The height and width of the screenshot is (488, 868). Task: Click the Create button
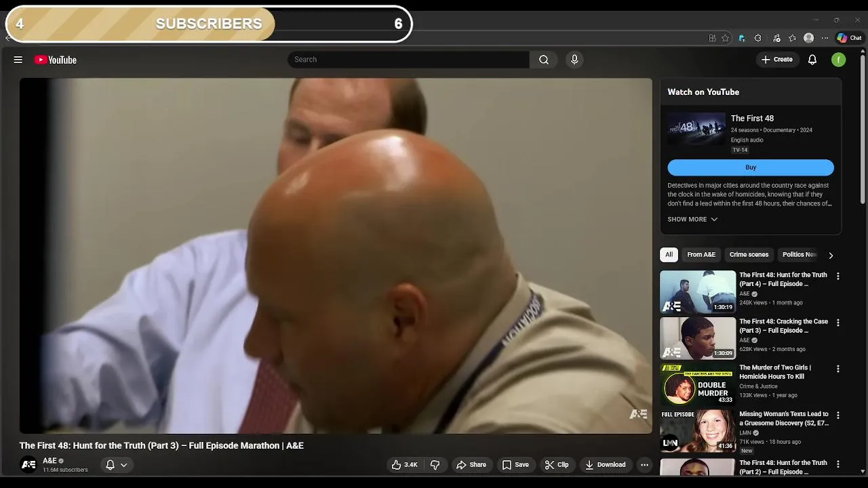(x=777, y=60)
